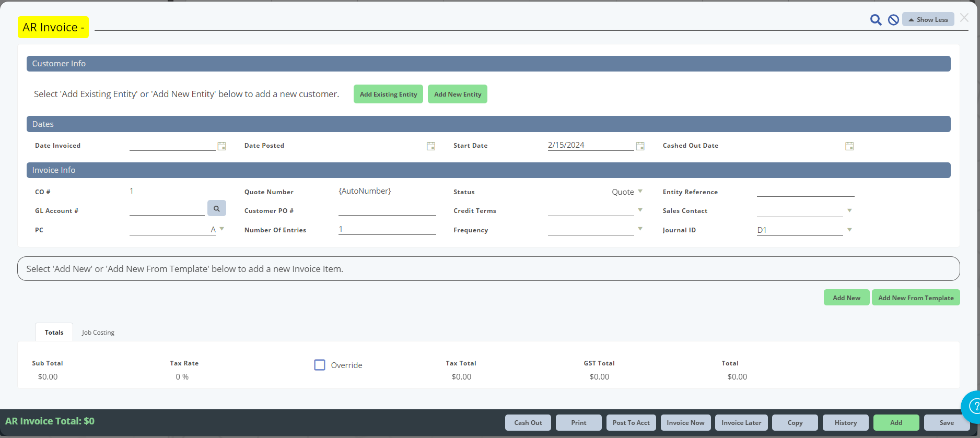Toggle the Override checkbox
Image resolution: width=980 pixels, height=438 pixels.
[x=320, y=365]
